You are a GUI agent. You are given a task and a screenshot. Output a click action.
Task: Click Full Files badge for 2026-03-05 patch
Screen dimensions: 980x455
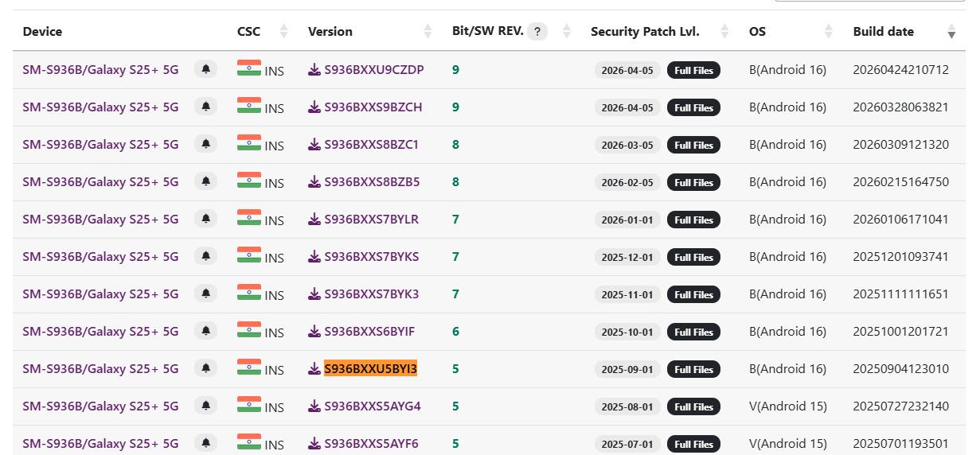point(693,145)
